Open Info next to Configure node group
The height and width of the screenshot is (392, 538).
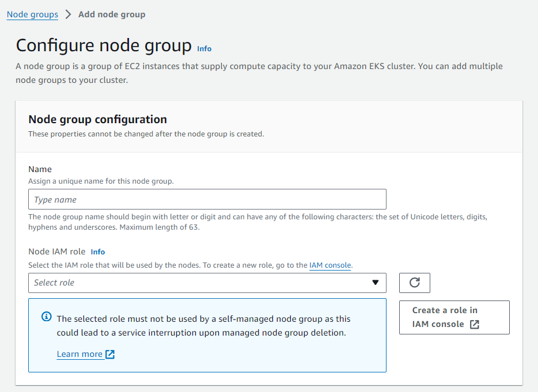pyautogui.click(x=204, y=49)
